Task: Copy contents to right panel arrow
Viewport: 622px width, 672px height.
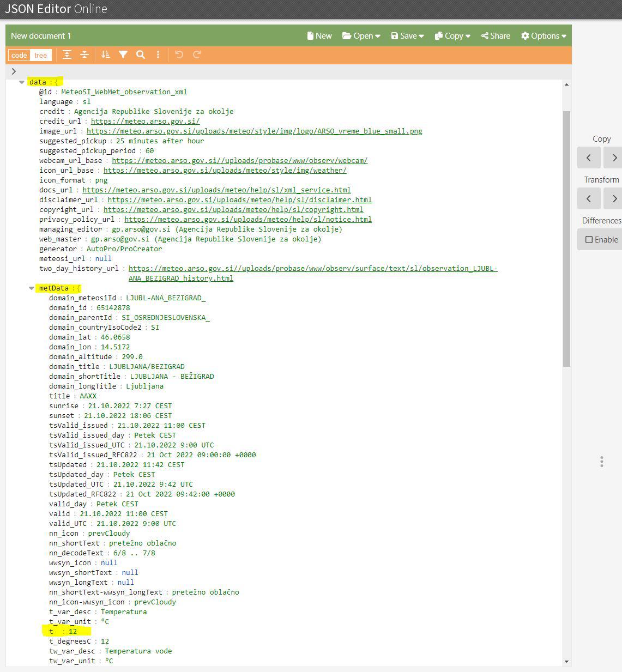Action: pyautogui.click(x=614, y=158)
